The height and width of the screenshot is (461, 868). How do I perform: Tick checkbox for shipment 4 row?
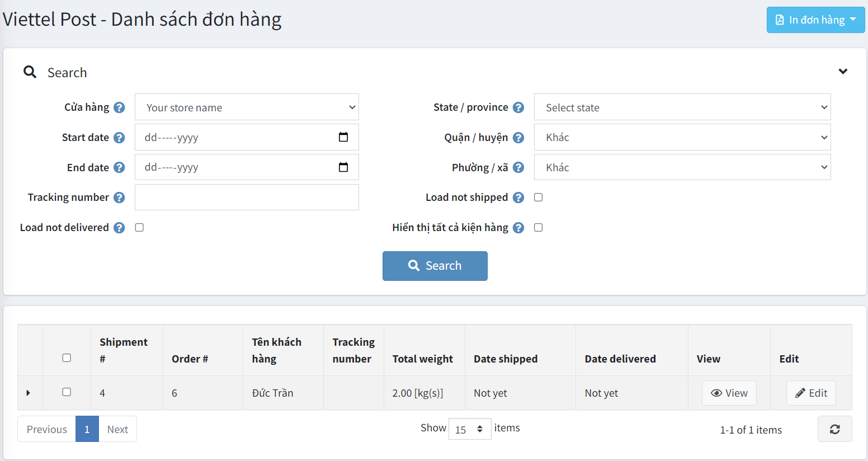click(67, 392)
